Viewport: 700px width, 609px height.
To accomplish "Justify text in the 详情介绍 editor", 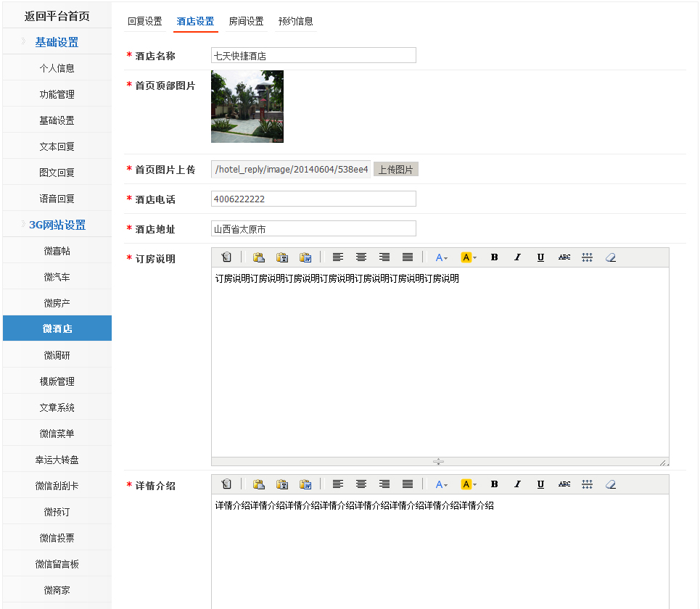I will pyautogui.click(x=408, y=484).
